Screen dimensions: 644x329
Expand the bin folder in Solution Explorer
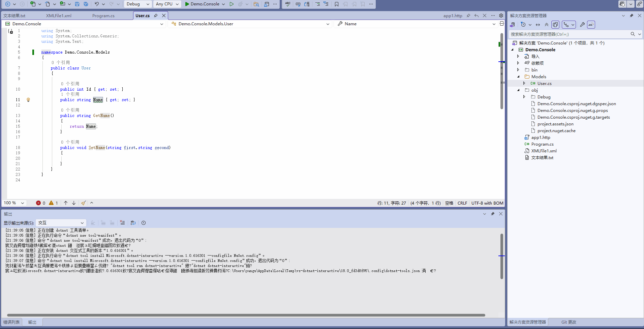pyautogui.click(x=518, y=70)
